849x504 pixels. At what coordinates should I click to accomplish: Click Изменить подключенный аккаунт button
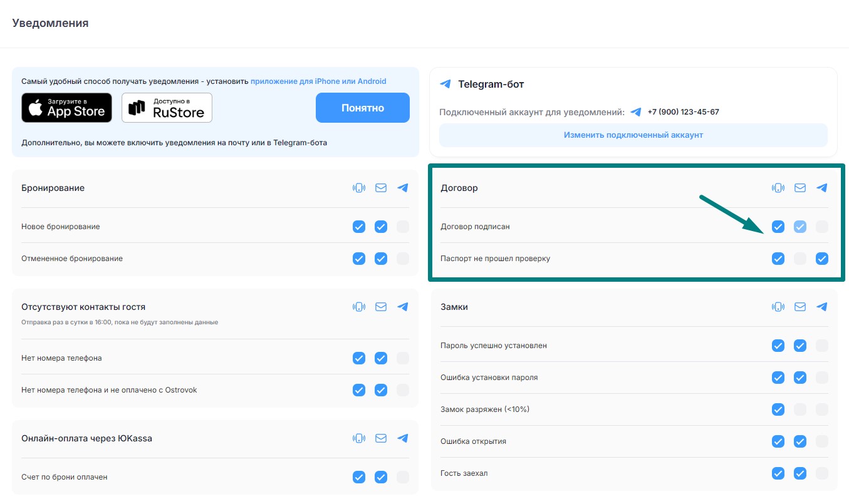point(633,135)
